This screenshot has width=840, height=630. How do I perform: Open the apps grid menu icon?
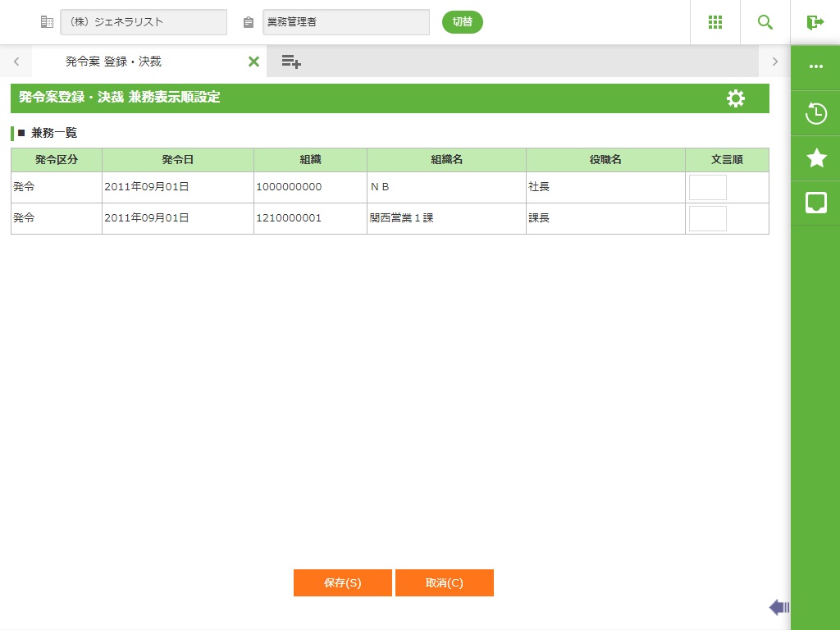715,22
